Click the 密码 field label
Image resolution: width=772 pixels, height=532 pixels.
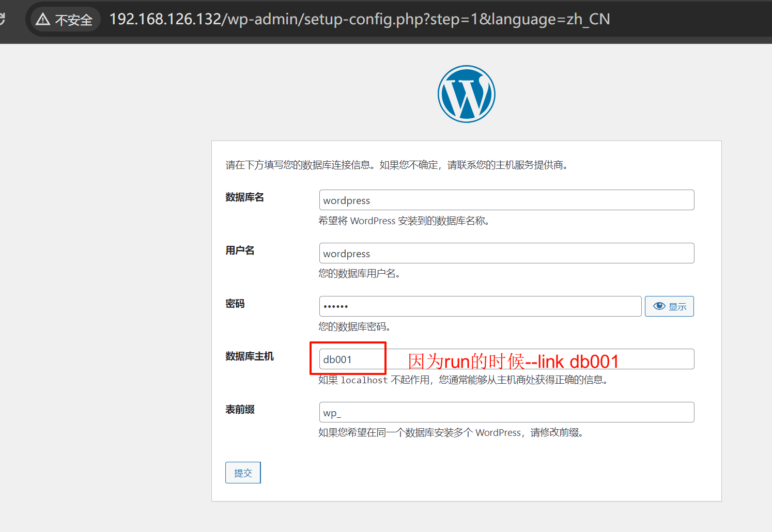tap(235, 304)
